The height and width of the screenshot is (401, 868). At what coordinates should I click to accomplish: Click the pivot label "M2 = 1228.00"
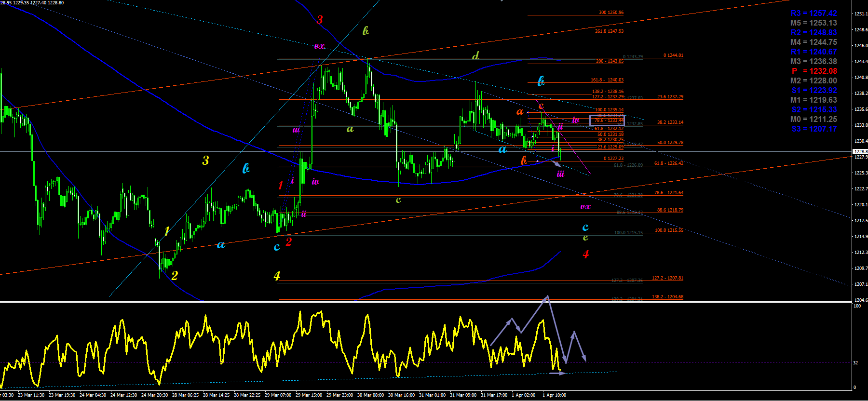(x=814, y=81)
